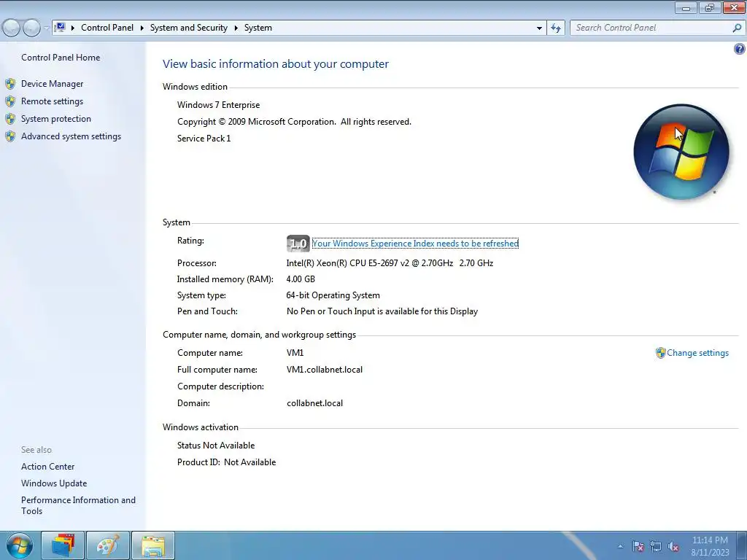The width and height of the screenshot is (747, 560).
Task: Restore down the System window
Action: coord(710,7)
